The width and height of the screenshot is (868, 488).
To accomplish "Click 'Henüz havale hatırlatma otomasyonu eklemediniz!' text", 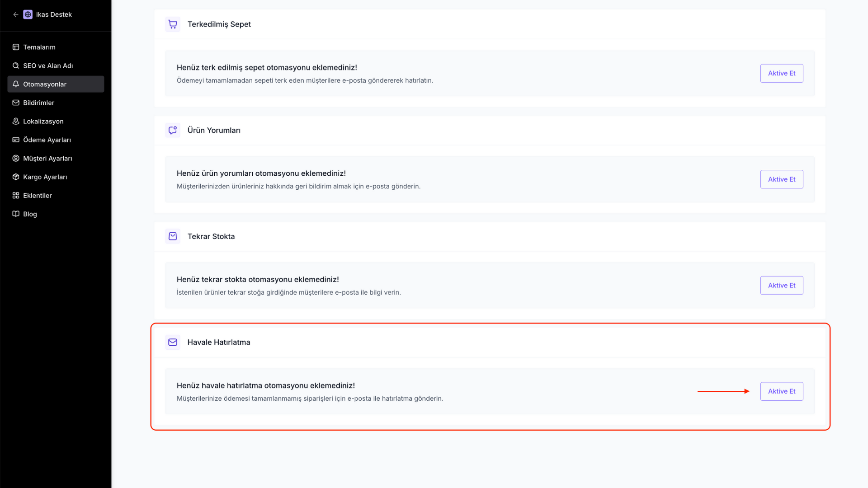I will 266,385.
